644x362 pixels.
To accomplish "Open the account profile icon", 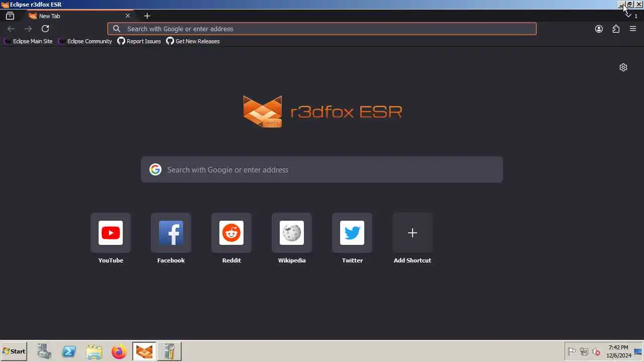I will point(599,29).
